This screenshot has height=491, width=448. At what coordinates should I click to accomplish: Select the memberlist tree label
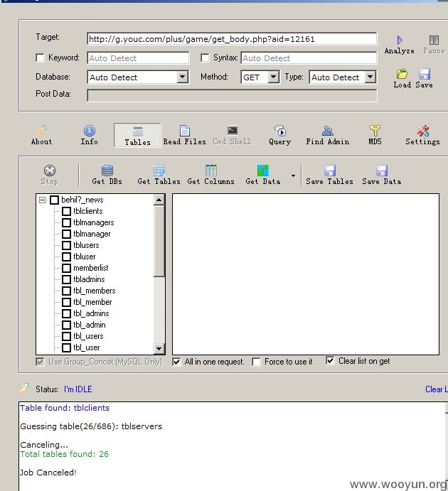pyautogui.click(x=91, y=268)
